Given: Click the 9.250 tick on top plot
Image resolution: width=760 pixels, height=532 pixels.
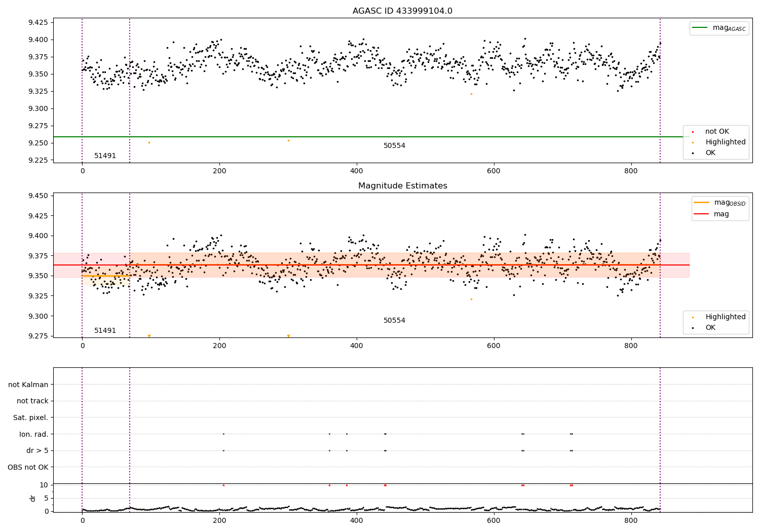Looking at the screenshot, I should pos(38,143).
